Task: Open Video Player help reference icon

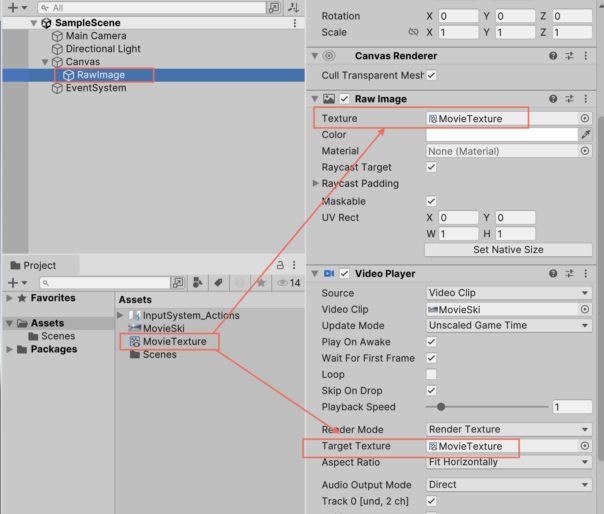Action: click(x=553, y=274)
